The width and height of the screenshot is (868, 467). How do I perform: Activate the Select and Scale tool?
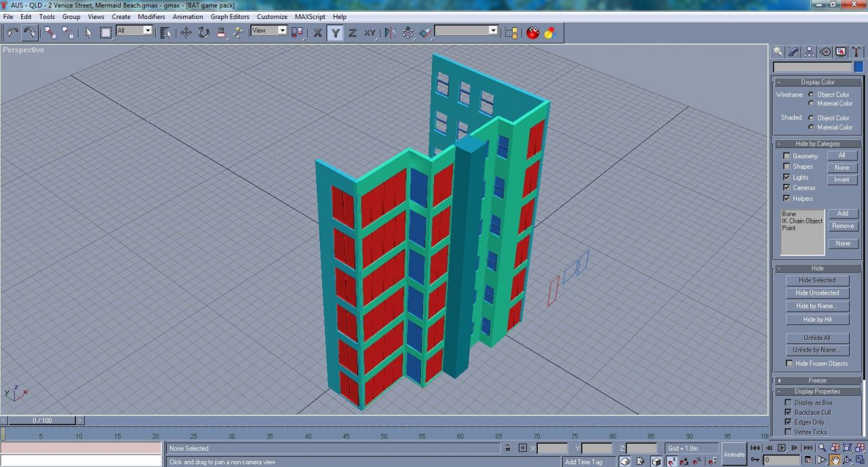tap(221, 32)
